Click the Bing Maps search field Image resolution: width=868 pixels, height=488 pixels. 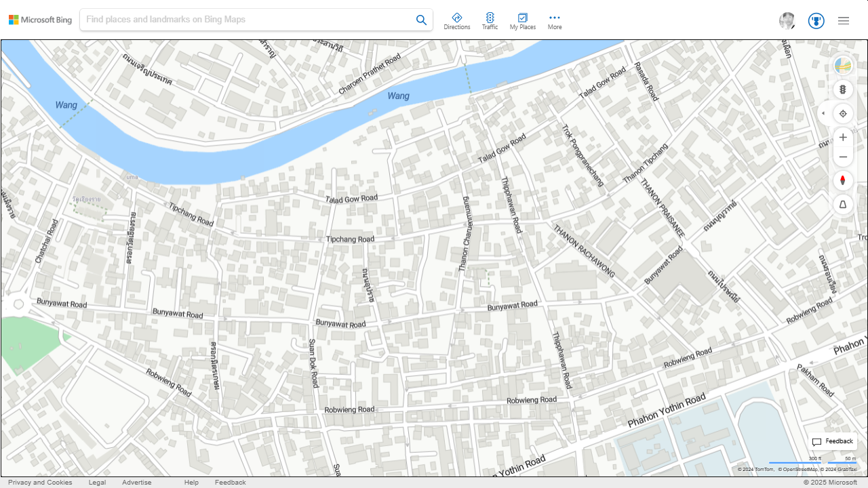click(x=244, y=20)
